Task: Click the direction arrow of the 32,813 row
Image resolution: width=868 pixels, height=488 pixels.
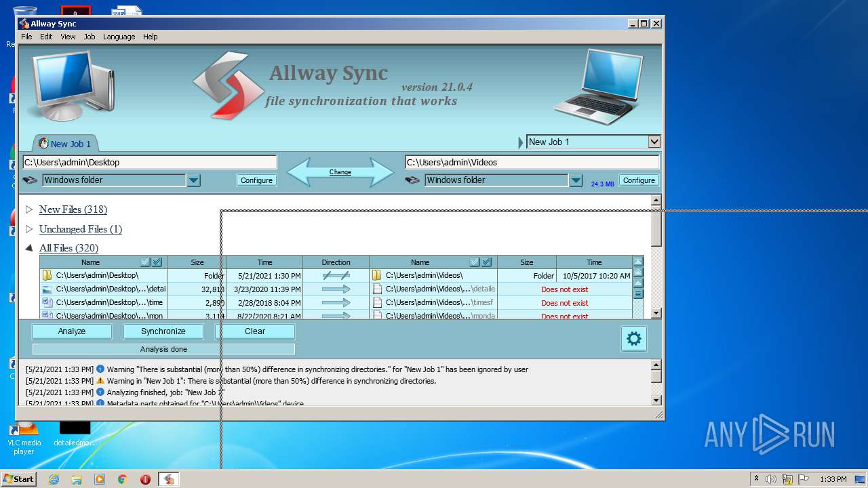Action: click(336, 289)
